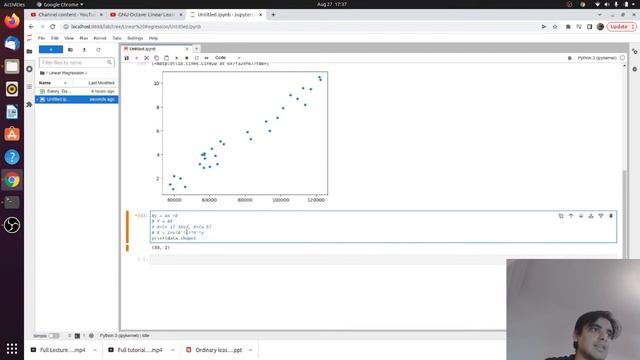Open a new launcher tab beside Untitled.ipynb
Screen dimensions: 640x360
[x=196, y=49]
